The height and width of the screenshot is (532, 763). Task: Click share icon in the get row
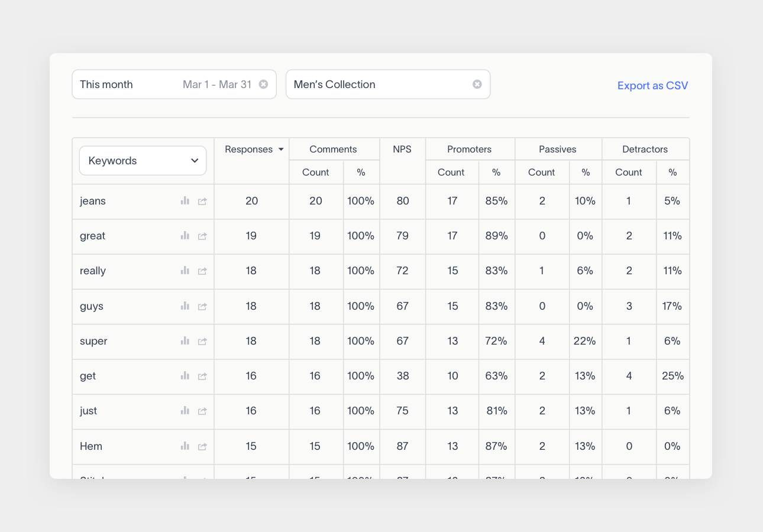click(x=202, y=377)
